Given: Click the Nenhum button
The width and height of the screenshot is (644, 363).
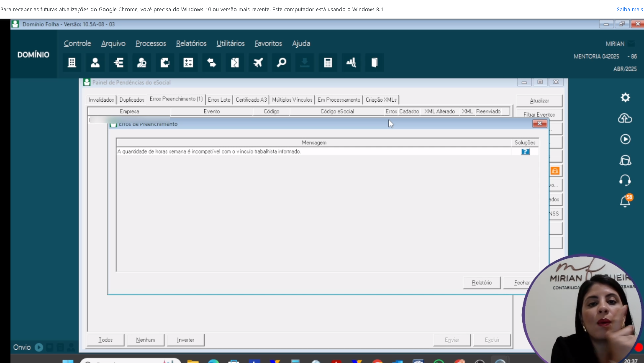Looking at the screenshot, I should click(146, 340).
